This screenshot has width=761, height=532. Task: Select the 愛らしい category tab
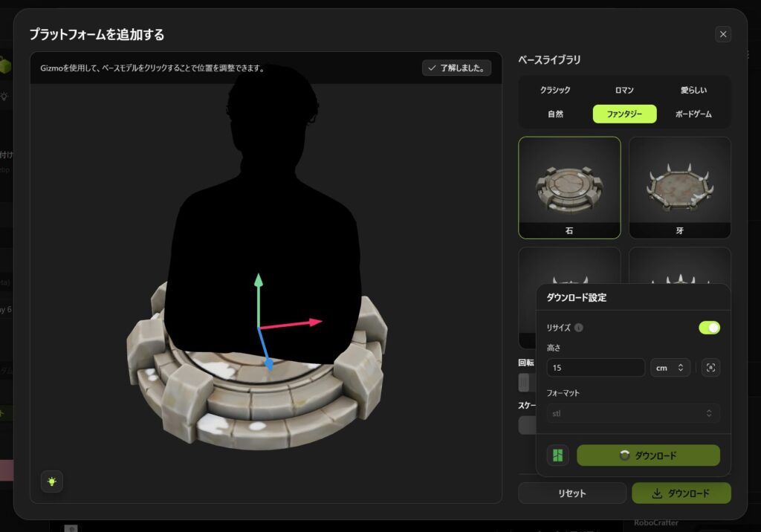(693, 90)
